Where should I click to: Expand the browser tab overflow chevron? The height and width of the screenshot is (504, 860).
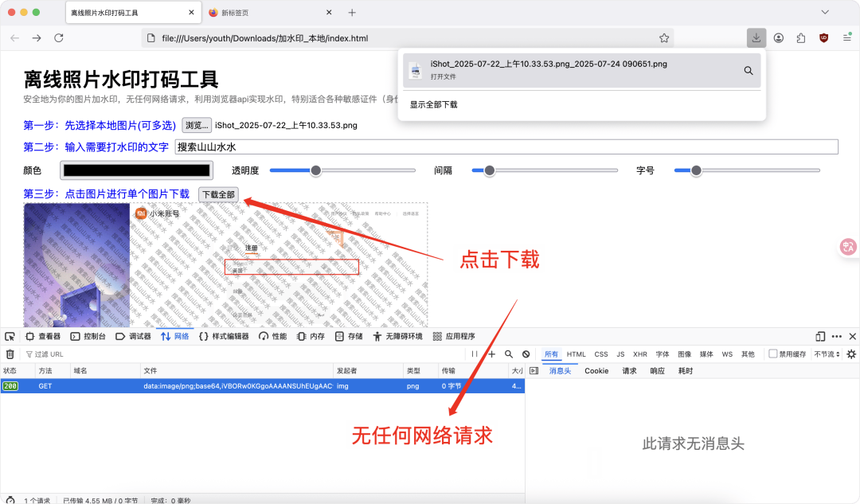(824, 12)
